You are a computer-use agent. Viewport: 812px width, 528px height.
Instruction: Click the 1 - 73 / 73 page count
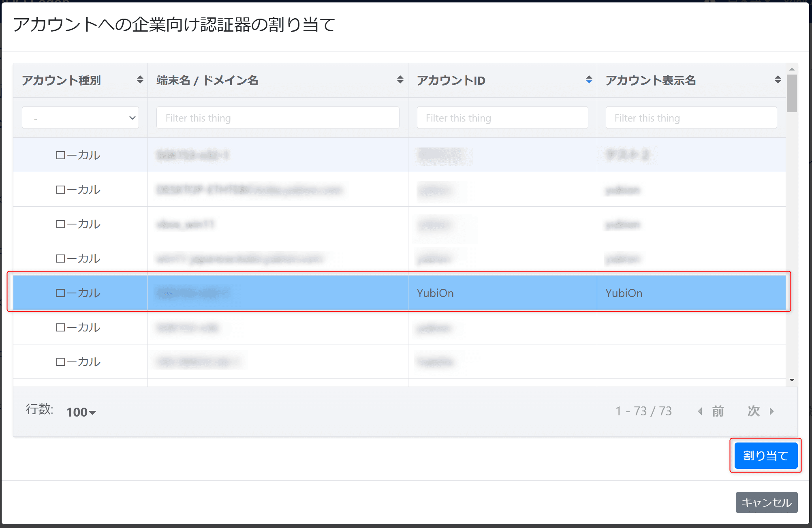point(644,411)
